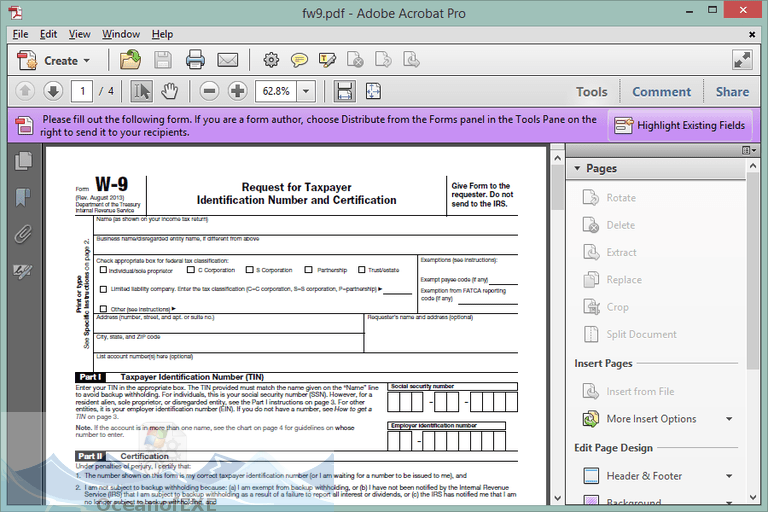
Task: Zoom in with plus button
Action: pyautogui.click(x=238, y=91)
